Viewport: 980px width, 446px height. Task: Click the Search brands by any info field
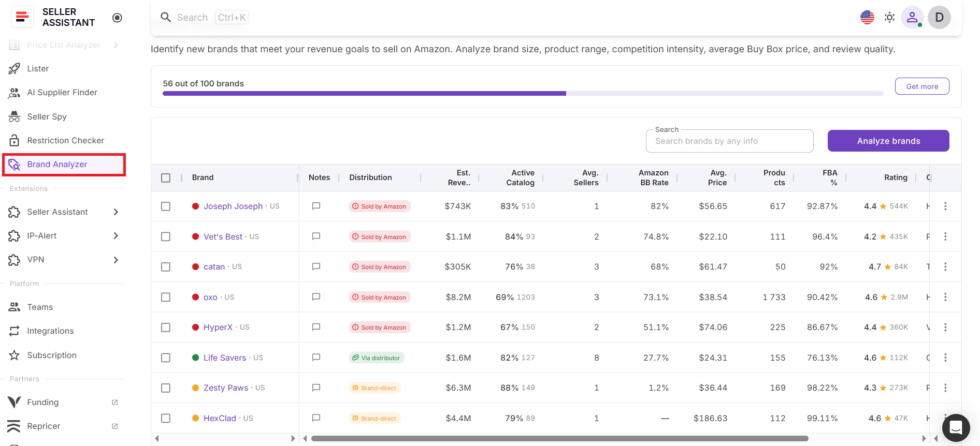(729, 141)
